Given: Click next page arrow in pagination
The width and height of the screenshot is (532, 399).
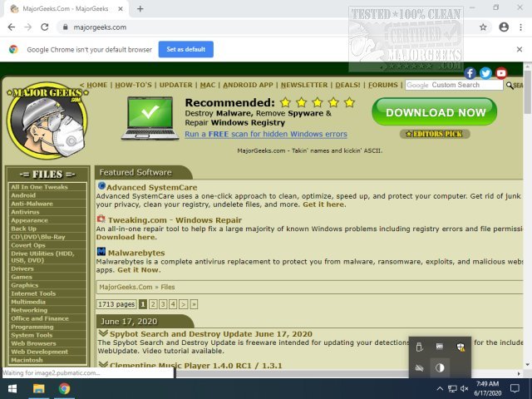Looking at the screenshot, I should (183, 304).
